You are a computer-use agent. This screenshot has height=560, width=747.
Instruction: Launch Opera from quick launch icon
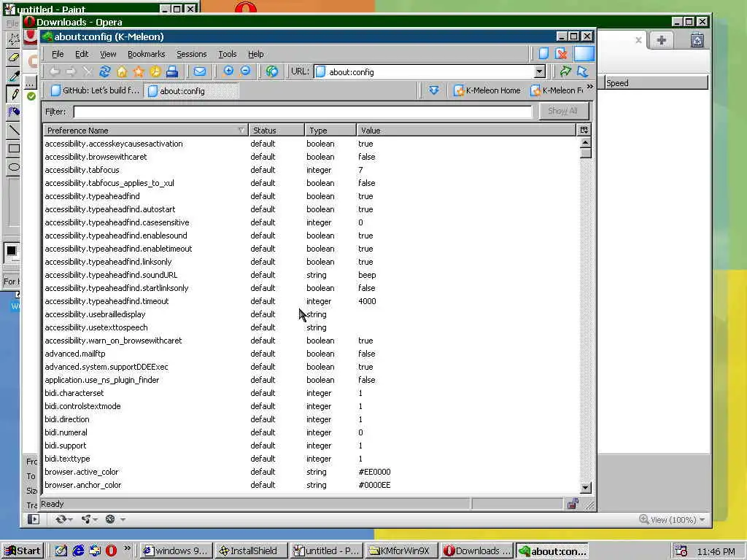111,551
